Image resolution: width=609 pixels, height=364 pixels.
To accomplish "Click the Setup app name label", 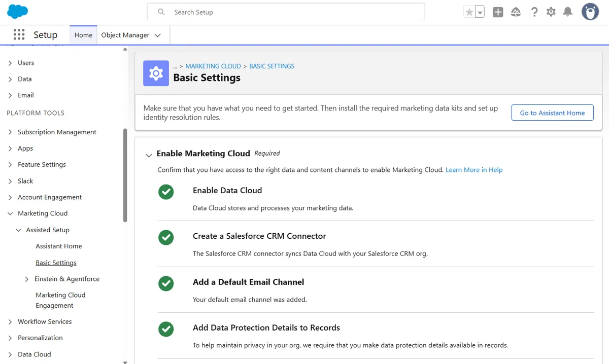I will [x=45, y=35].
